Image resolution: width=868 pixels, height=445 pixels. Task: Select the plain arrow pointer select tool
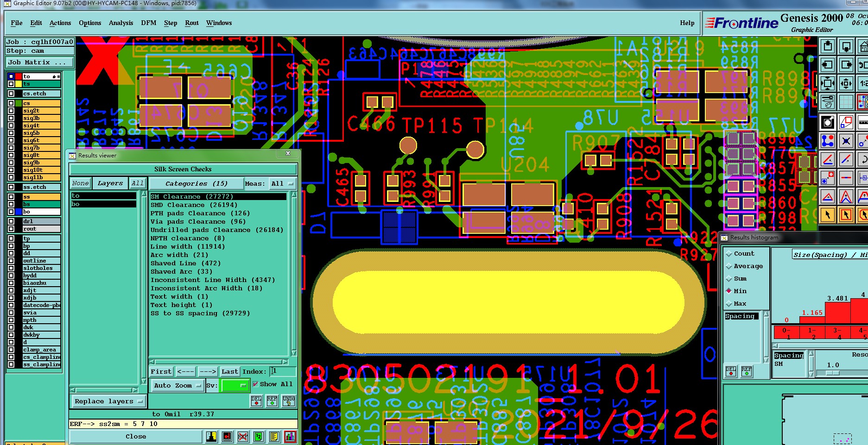click(828, 214)
